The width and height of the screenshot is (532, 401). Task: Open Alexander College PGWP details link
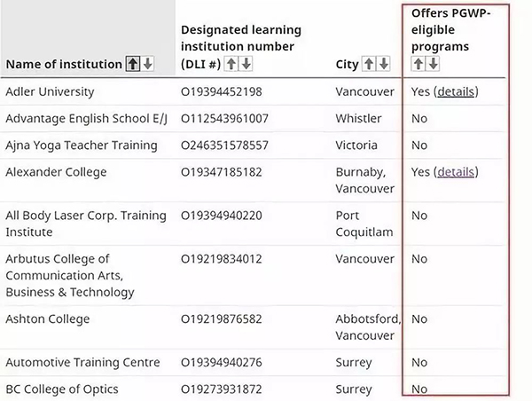456,172
